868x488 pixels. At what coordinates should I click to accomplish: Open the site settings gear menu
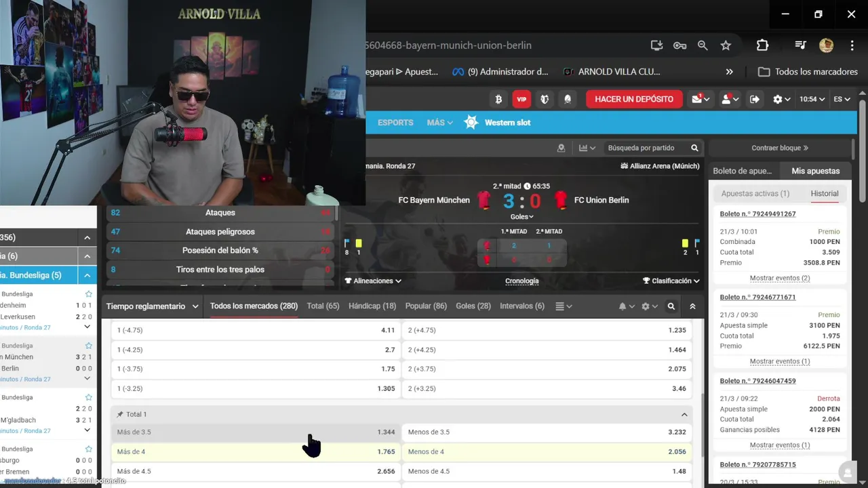(x=782, y=99)
